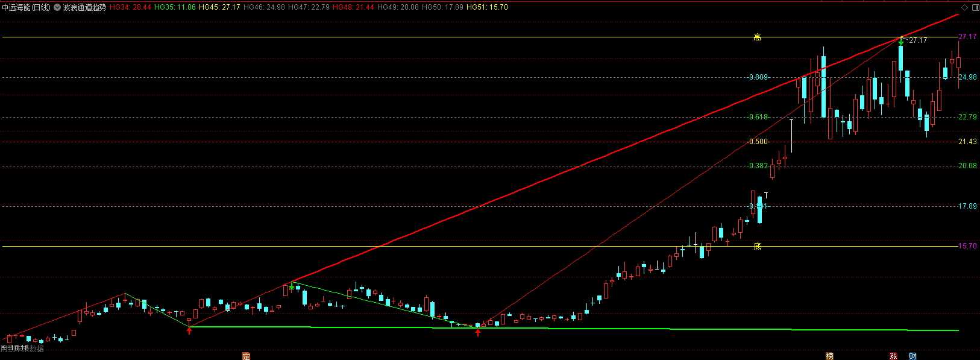This screenshot has height=360, width=980.
Task: Click the 底 label on the bottom line
Action: [x=757, y=246]
